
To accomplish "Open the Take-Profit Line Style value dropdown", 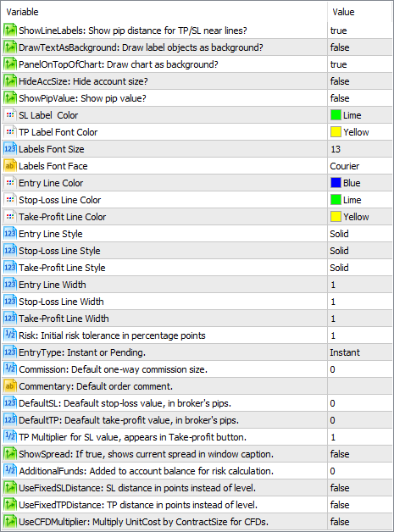I will (360, 268).
